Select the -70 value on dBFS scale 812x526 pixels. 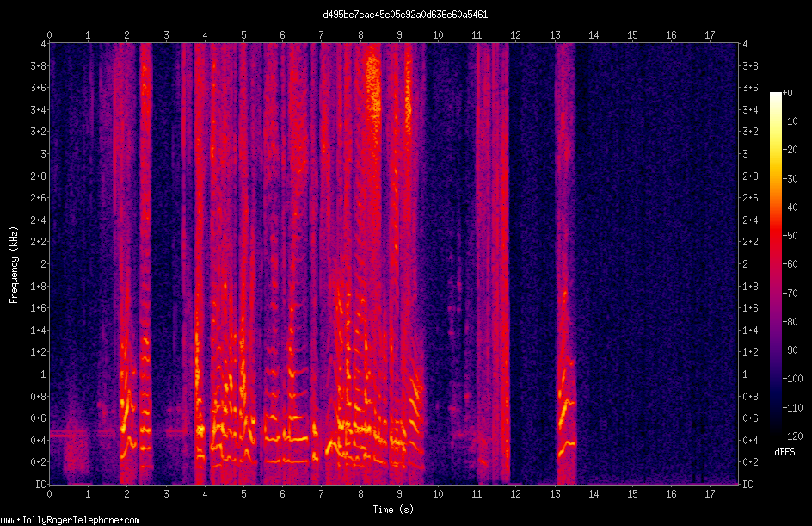(x=790, y=294)
